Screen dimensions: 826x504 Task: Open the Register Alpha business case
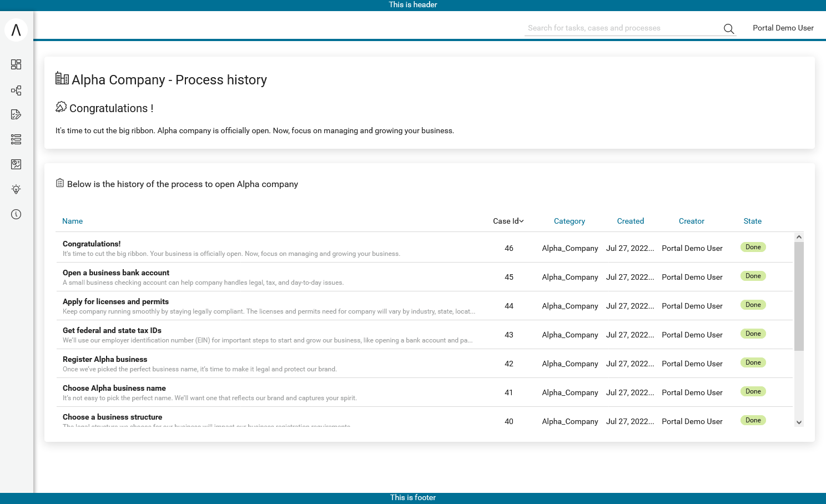[424, 364]
